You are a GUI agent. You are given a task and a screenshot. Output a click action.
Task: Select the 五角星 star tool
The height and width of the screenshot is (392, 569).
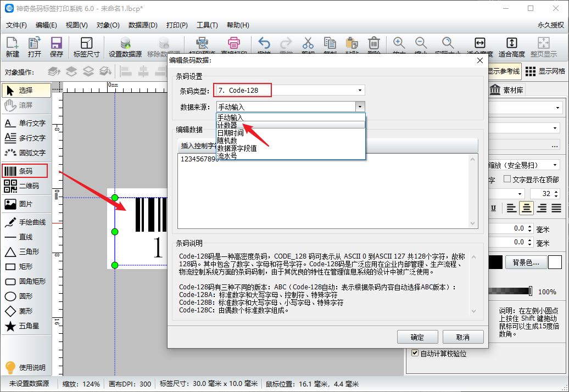coord(26,326)
